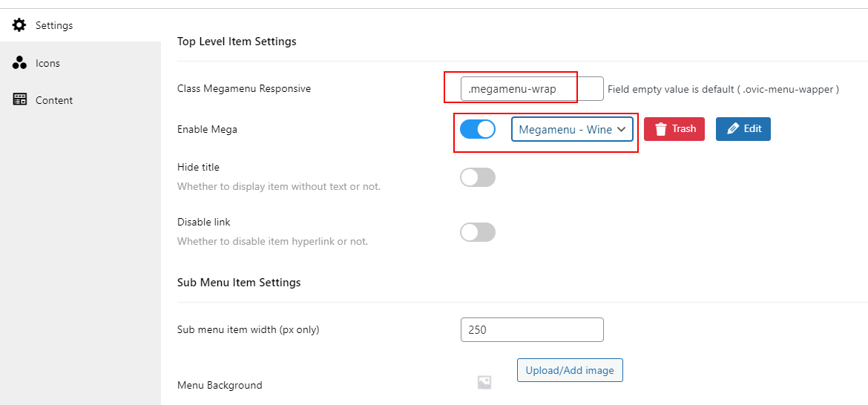The image size is (868, 405).
Task: Select the Settings tab label
Action: click(x=54, y=25)
